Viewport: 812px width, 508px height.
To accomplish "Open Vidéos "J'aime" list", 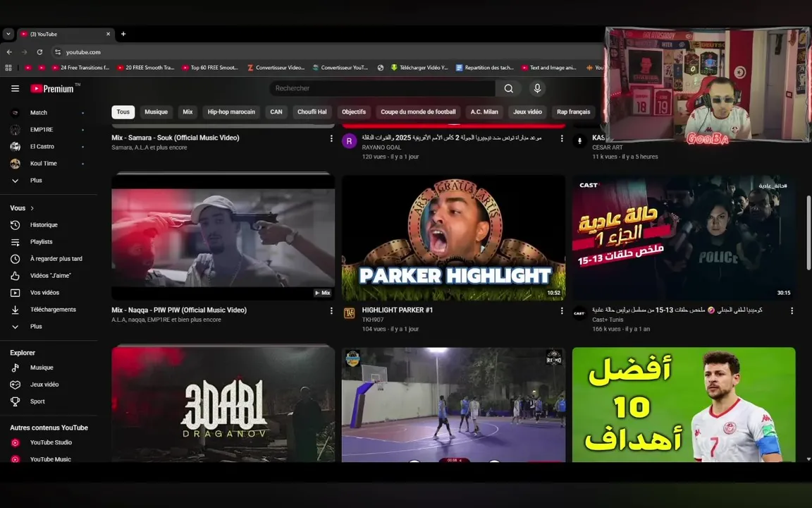I will 49,276.
